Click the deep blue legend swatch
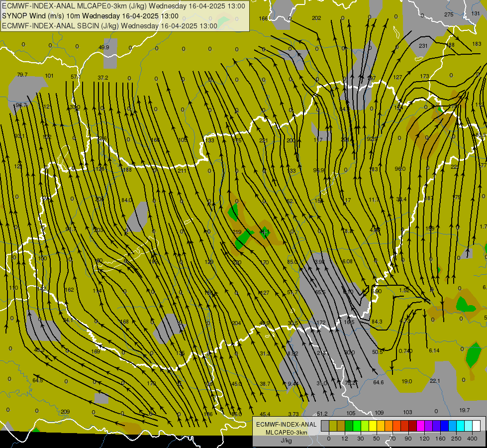Screen dimensions: 487x448 point(444,426)
